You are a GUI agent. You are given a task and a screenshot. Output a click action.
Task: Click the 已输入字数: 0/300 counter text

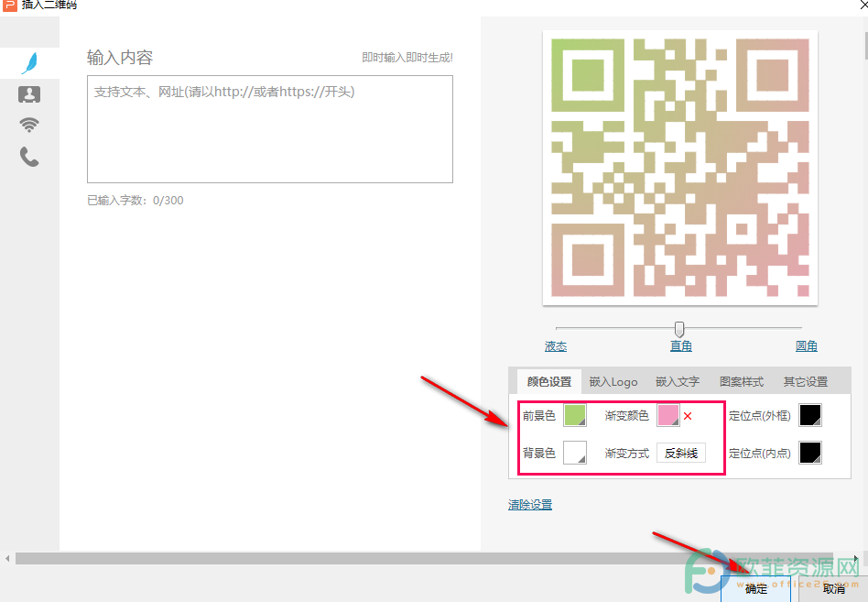point(136,201)
